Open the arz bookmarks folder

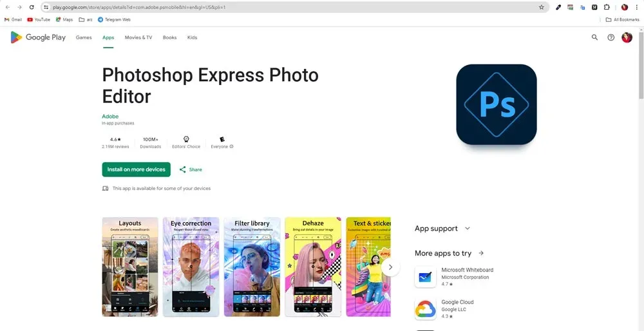point(86,19)
